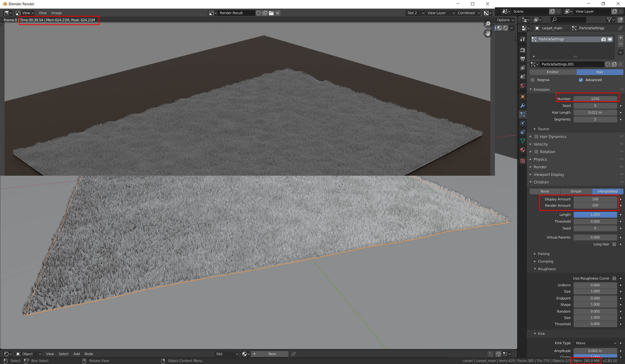Enable Hair Dynamics checkbox
Viewport: 625px width, 364px height.
tap(537, 136)
